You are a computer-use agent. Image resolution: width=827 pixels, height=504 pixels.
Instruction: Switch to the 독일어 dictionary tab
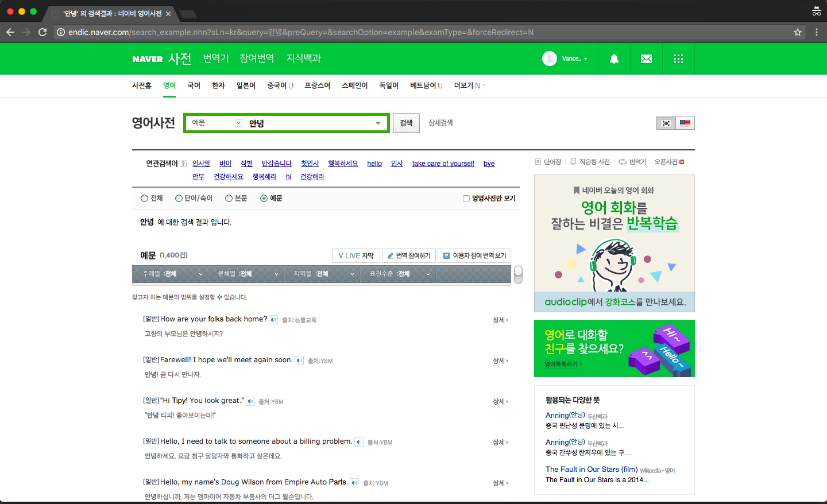[389, 86]
